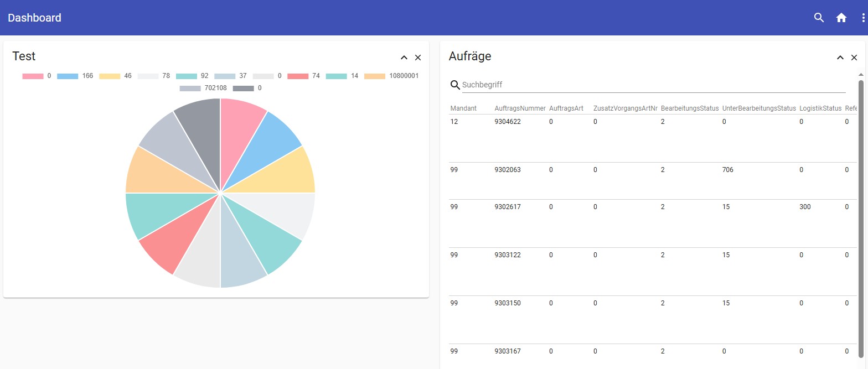Click the LogistikStatus value 300

[x=805, y=207]
